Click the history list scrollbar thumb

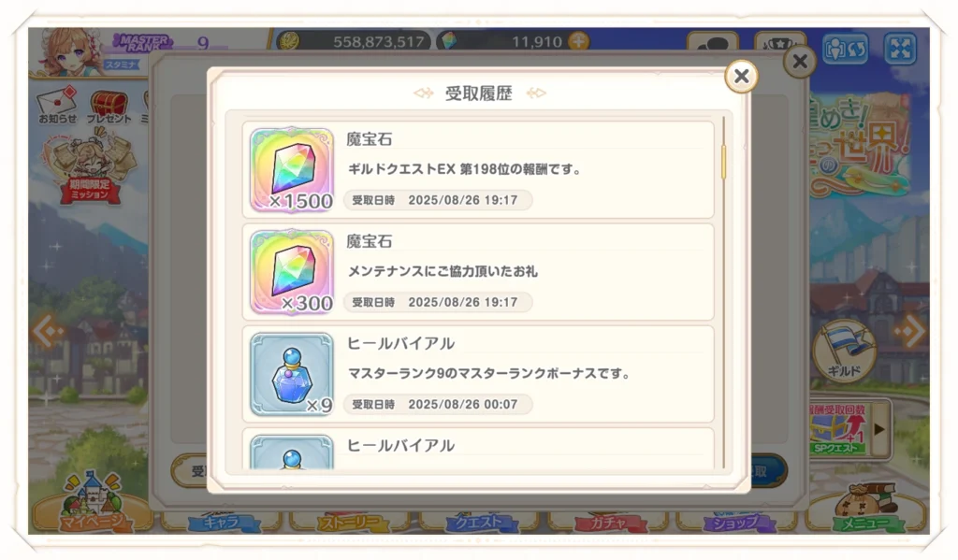pos(724,162)
